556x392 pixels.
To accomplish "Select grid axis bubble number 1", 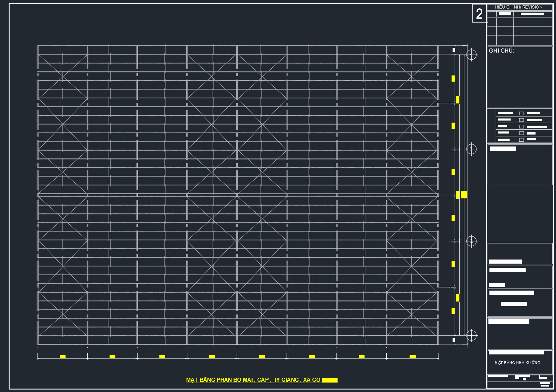I will point(471,336).
